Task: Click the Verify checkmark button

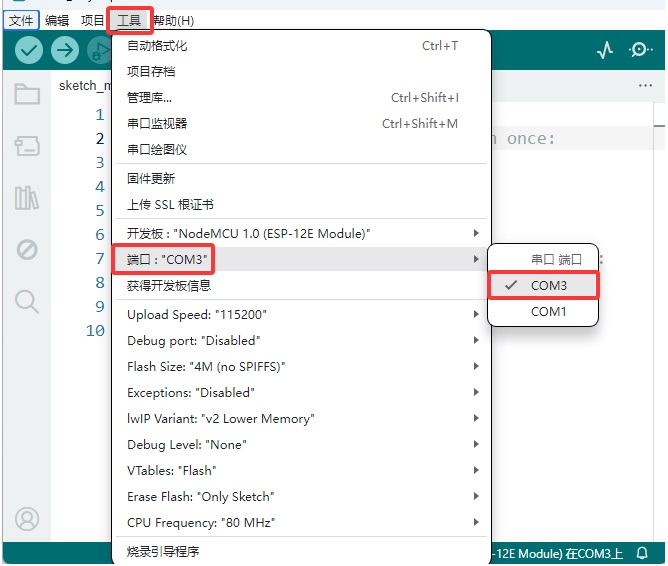Action: (x=29, y=50)
